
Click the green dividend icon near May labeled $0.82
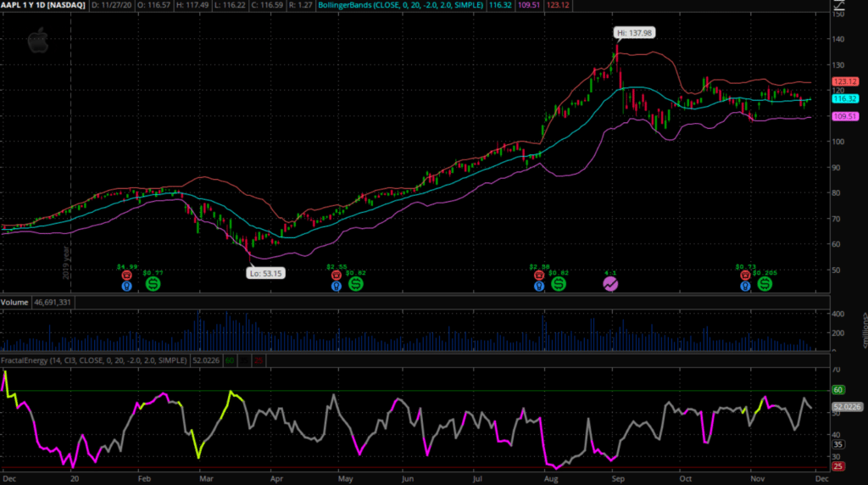pos(356,284)
